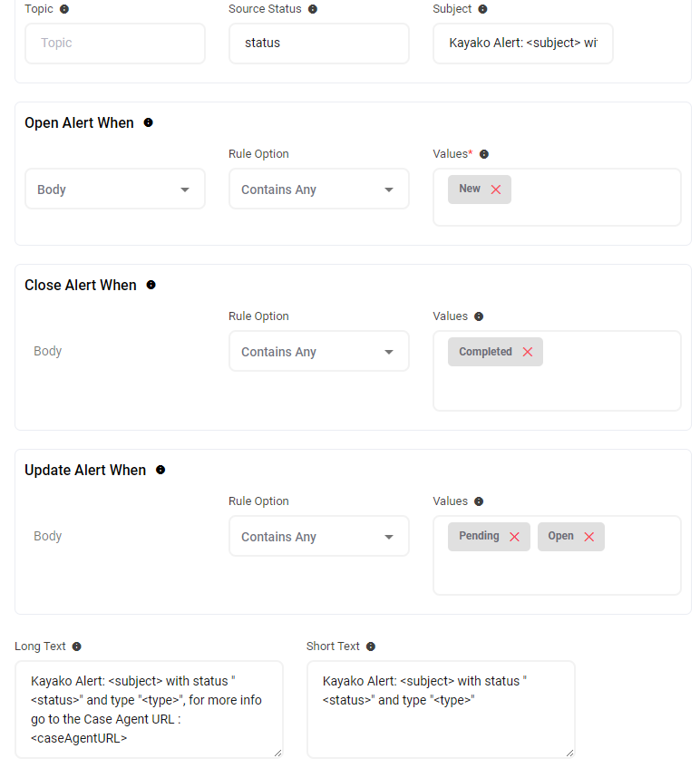Screen dimensions: 700x768
Task: Expand Rule Option dropdown under Close Alert When
Action: 318,352
